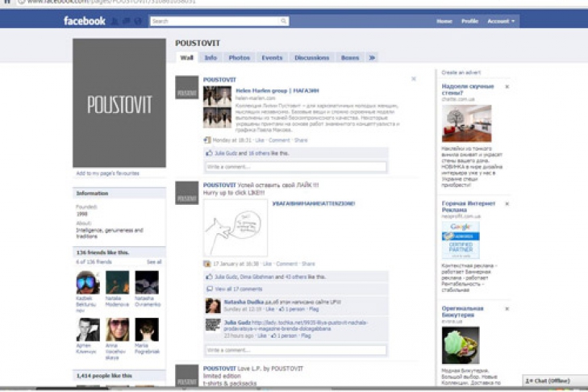Click the Home link in header

444,21
